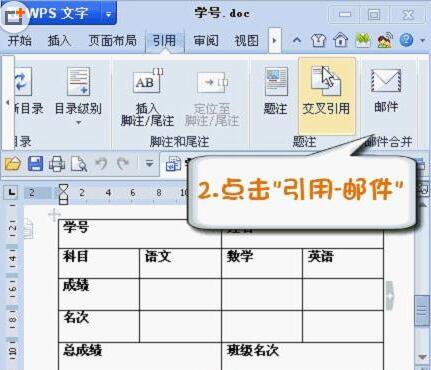Click the vertical scrollbar thumb
The height and width of the screenshot is (370, 431).
coord(421,310)
